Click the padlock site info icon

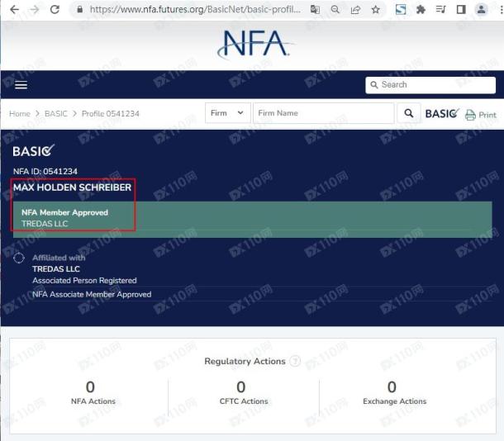coord(79,9)
